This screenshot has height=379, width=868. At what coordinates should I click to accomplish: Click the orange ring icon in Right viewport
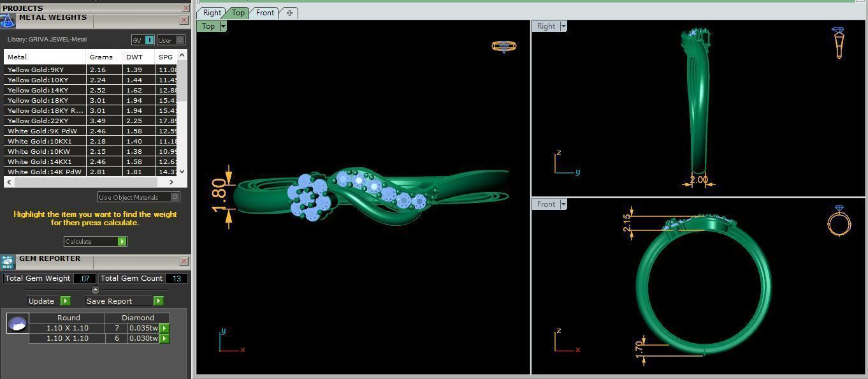(x=839, y=42)
